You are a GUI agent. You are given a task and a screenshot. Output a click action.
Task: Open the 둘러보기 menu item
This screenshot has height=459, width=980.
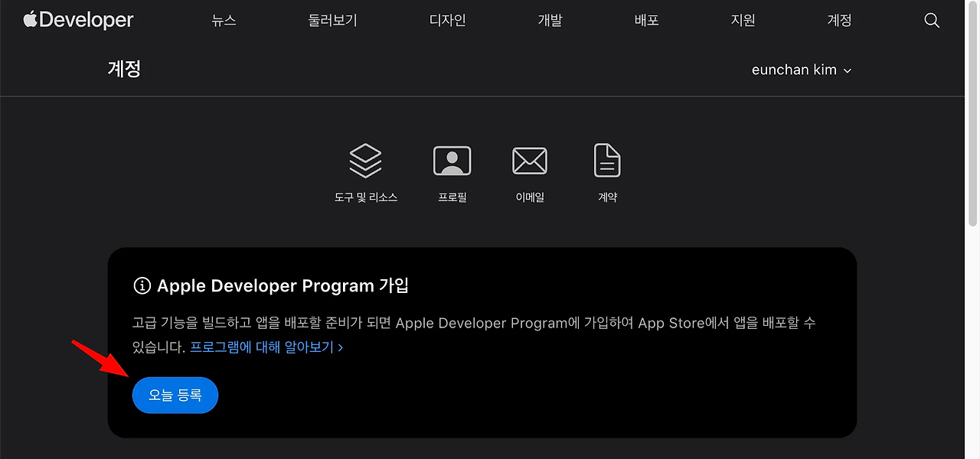pos(333,21)
